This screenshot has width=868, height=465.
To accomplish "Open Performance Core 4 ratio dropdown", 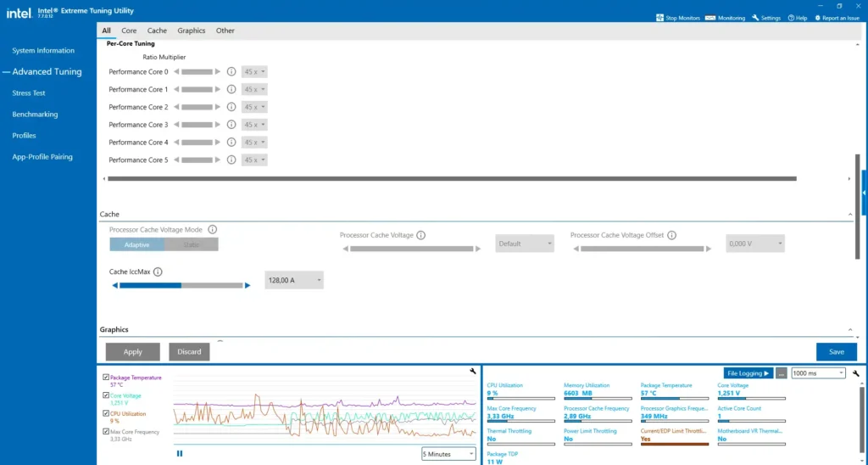I will (254, 143).
